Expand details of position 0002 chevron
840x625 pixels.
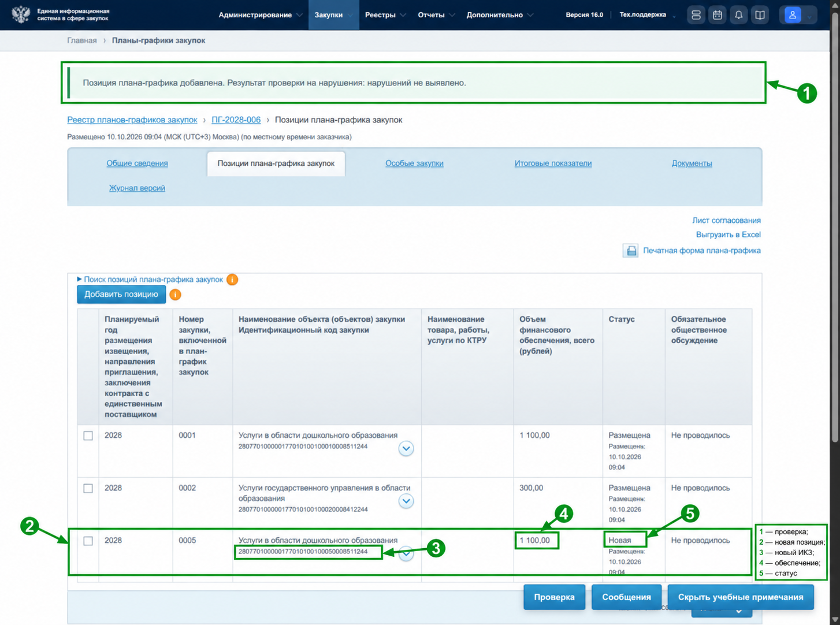[406, 501]
